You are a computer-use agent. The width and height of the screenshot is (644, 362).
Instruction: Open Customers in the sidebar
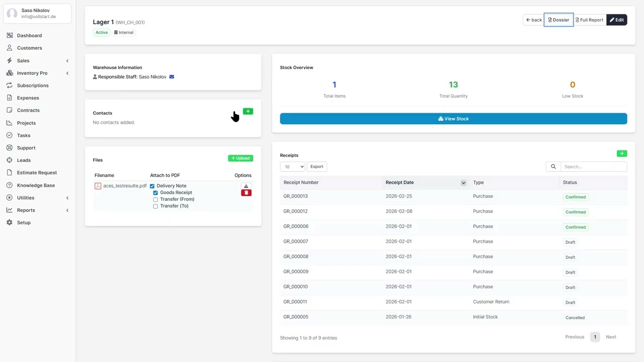click(30, 48)
